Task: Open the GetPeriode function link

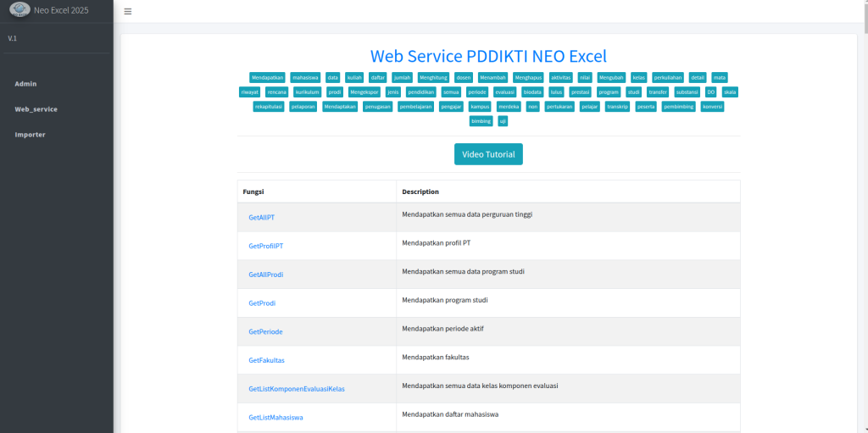Action: coord(265,331)
